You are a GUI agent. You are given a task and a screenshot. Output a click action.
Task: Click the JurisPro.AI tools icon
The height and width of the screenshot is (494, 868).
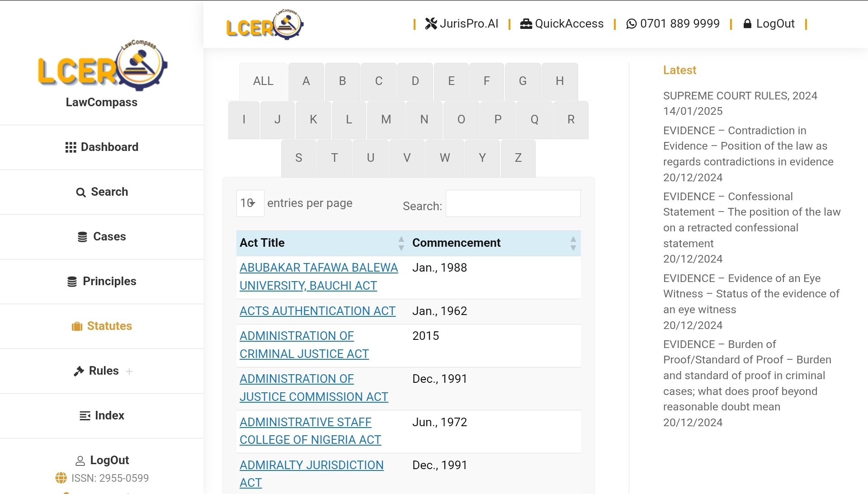pos(431,24)
